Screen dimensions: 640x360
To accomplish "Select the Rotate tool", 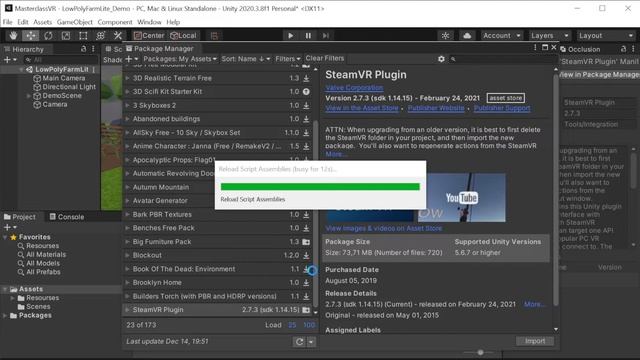I will (x=48, y=36).
